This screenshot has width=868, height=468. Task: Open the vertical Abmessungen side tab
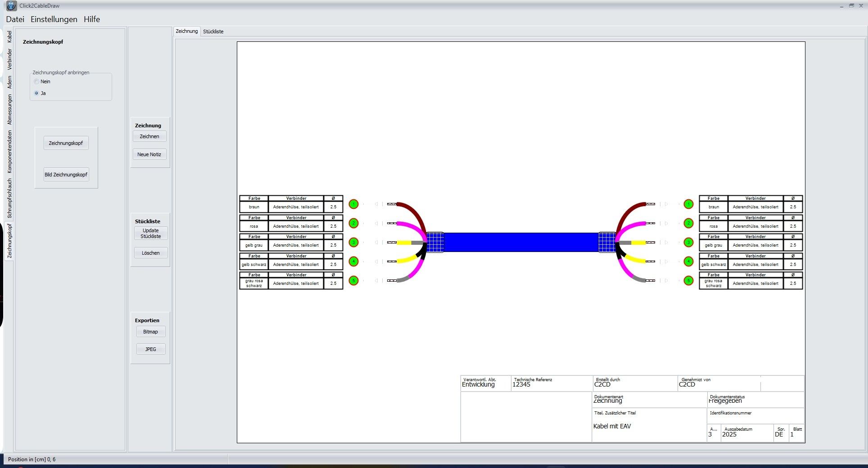click(x=9, y=109)
